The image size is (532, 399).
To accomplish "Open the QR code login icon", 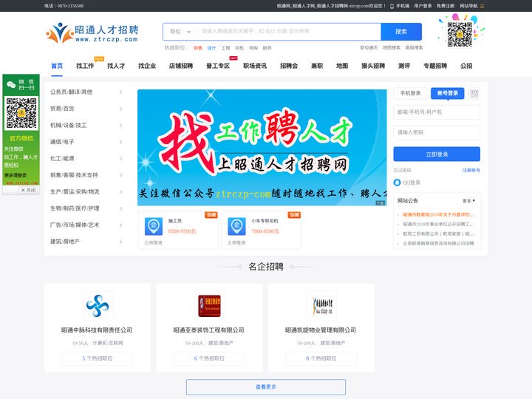I will pyautogui.click(x=474, y=94).
